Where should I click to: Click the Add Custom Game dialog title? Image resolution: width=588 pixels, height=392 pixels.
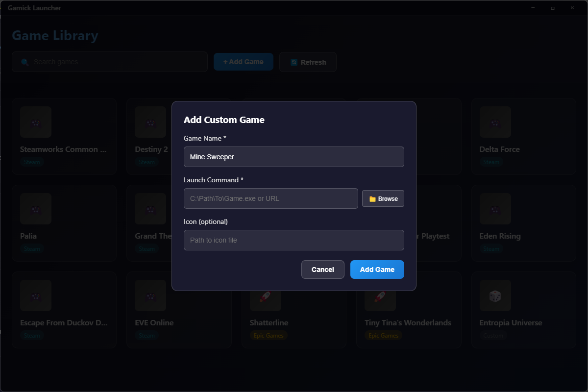(x=224, y=120)
